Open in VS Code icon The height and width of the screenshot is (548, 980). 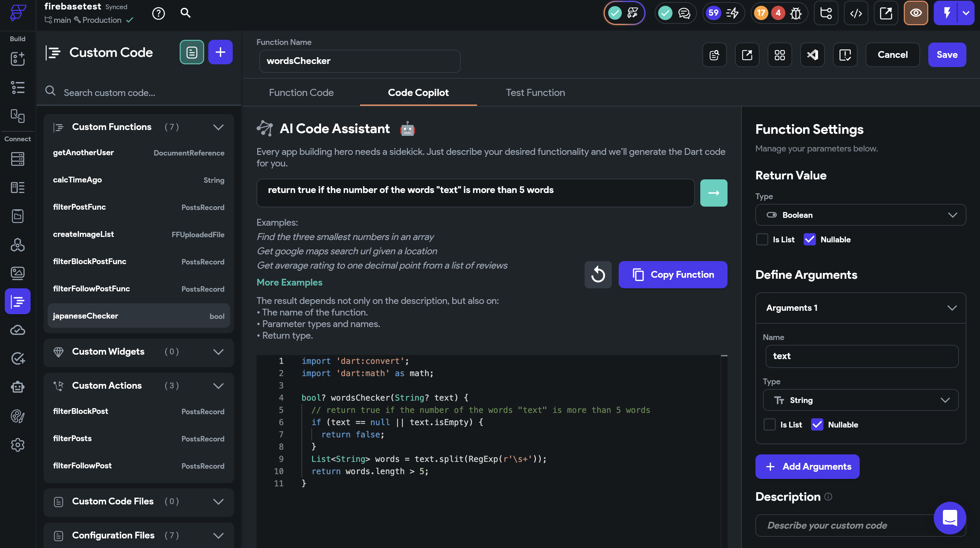[x=812, y=55]
